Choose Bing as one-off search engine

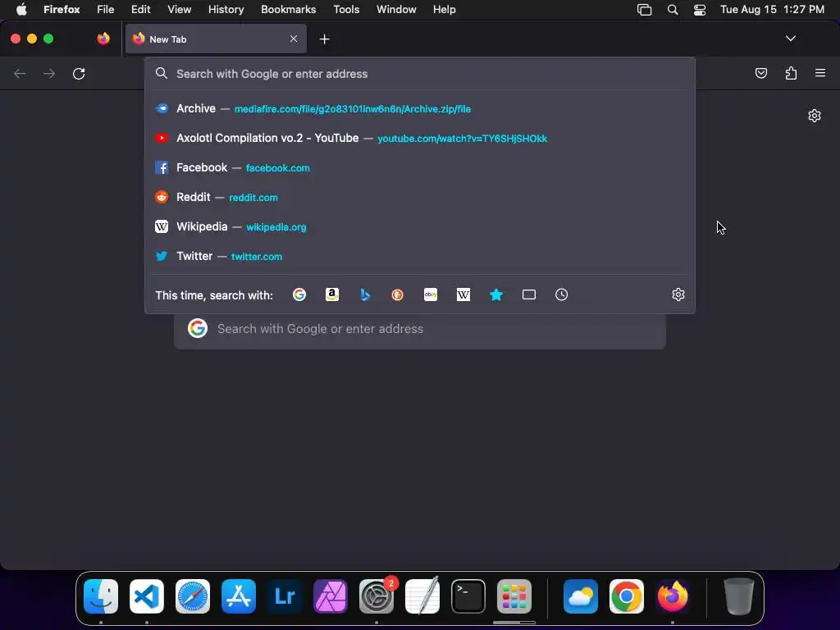pos(365,294)
